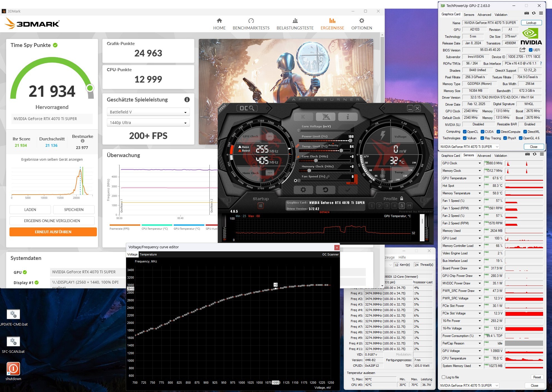
Task: Open the BENCHMARKTESTS tab in 3DMark
Action: tap(251, 24)
